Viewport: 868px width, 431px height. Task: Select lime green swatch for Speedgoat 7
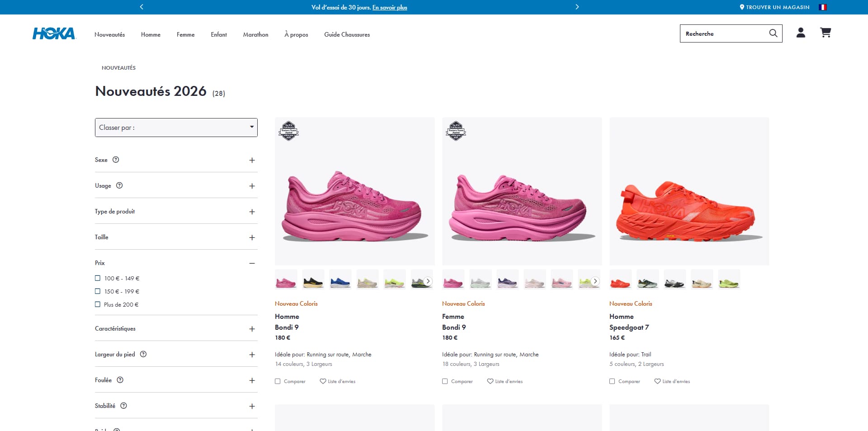click(x=729, y=279)
